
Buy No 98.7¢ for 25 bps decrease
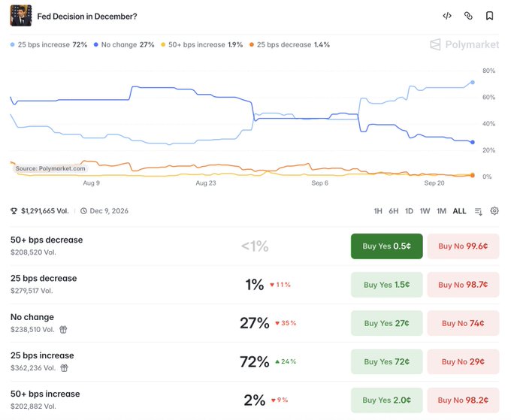point(463,285)
